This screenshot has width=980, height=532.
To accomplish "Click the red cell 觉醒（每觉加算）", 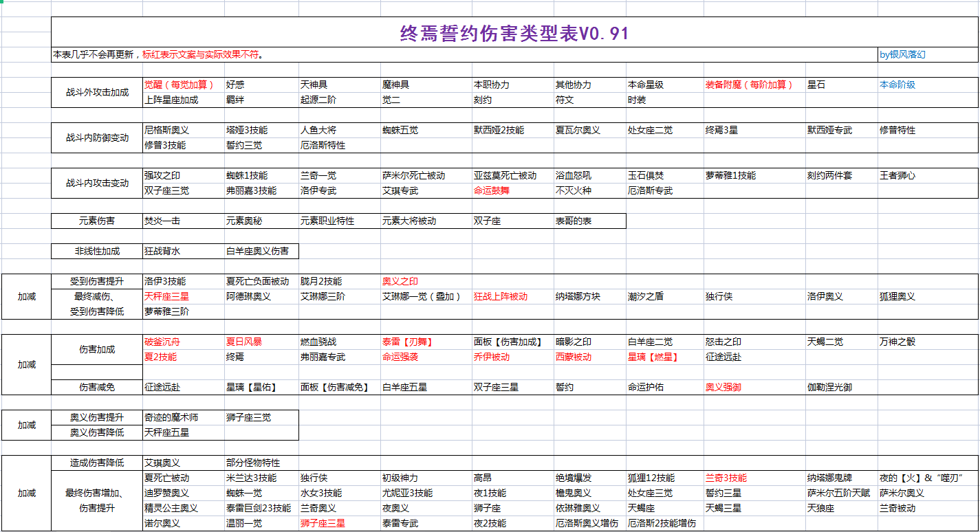I will point(184,85).
